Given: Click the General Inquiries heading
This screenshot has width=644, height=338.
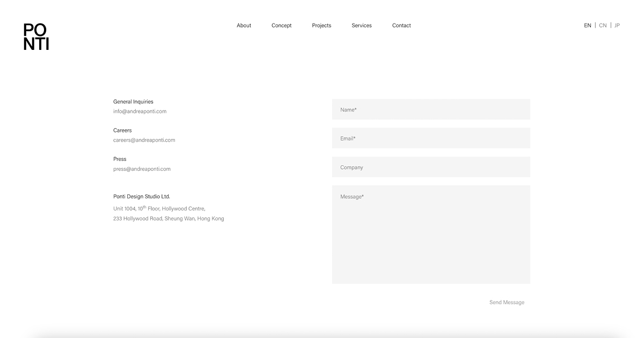Looking at the screenshot, I should point(133,101).
